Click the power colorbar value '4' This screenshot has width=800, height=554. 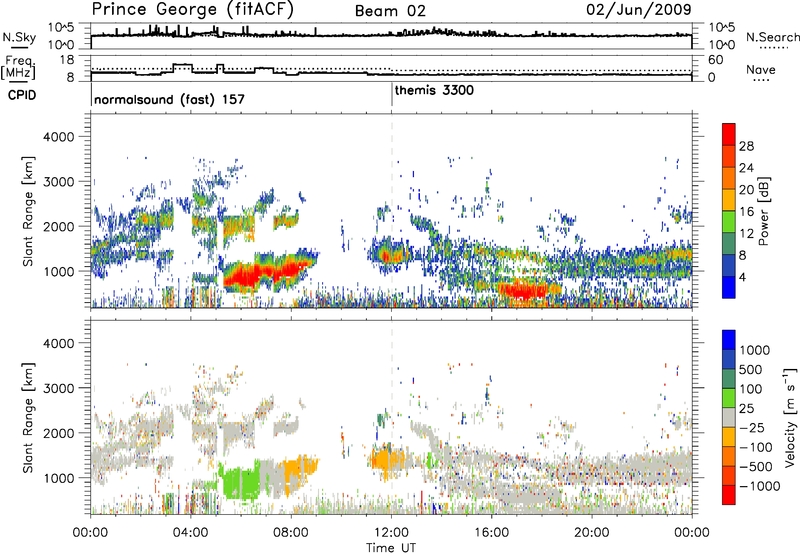click(742, 277)
